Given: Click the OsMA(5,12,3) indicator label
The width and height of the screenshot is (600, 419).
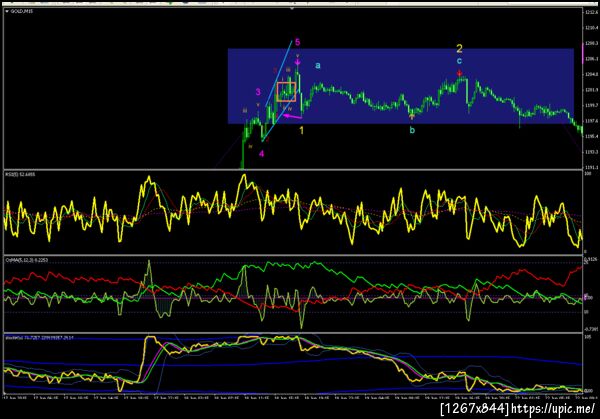Looking at the screenshot, I should tap(27, 260).
